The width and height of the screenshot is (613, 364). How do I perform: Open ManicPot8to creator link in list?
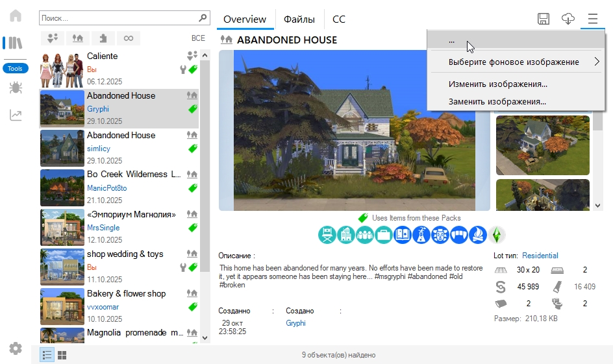point(106,188)
